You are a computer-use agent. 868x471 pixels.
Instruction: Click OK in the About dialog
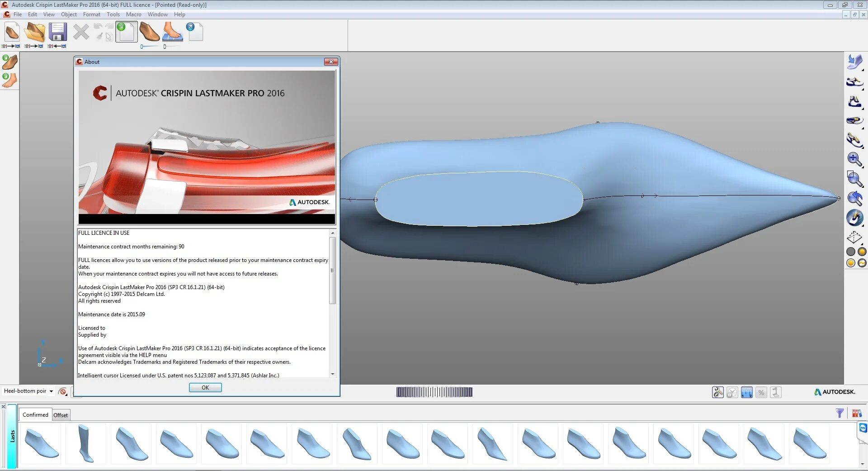pos(205,388)
